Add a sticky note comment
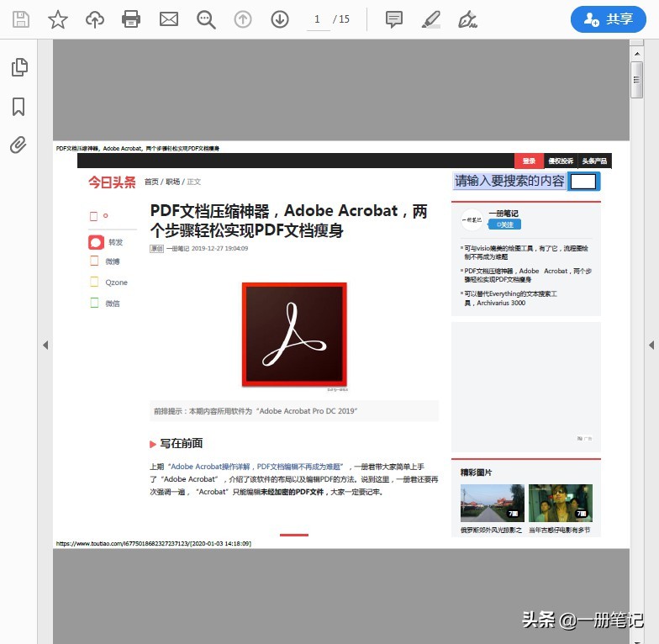The height and width of the screenshot is (644, 659). pos(393,19)
